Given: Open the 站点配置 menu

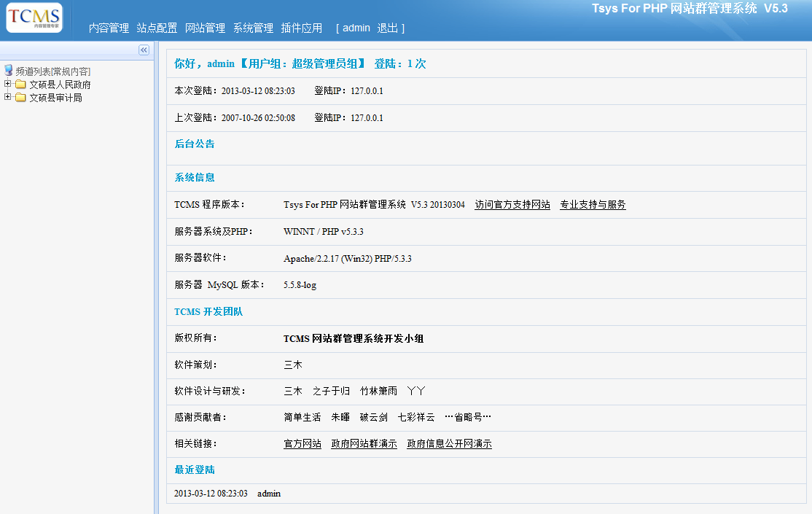Looking at the screenshot, I should click(157, 28).
